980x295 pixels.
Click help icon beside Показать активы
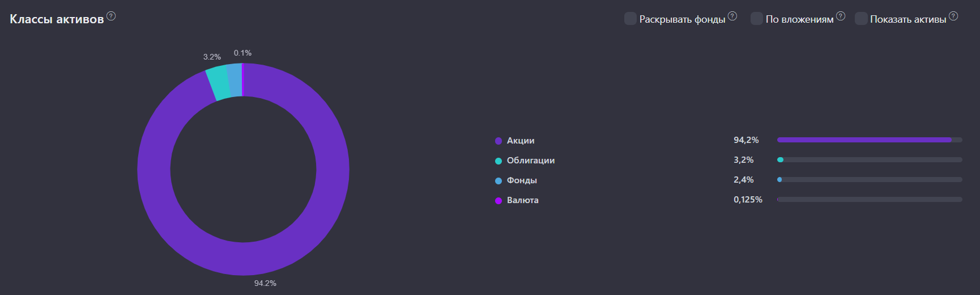pos(953,16)
